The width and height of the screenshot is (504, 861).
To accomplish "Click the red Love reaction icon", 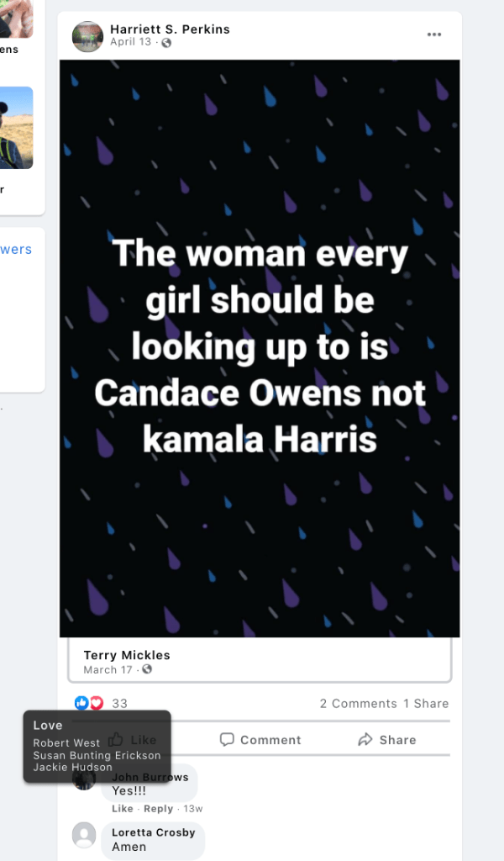I will [x=96, y=703].
